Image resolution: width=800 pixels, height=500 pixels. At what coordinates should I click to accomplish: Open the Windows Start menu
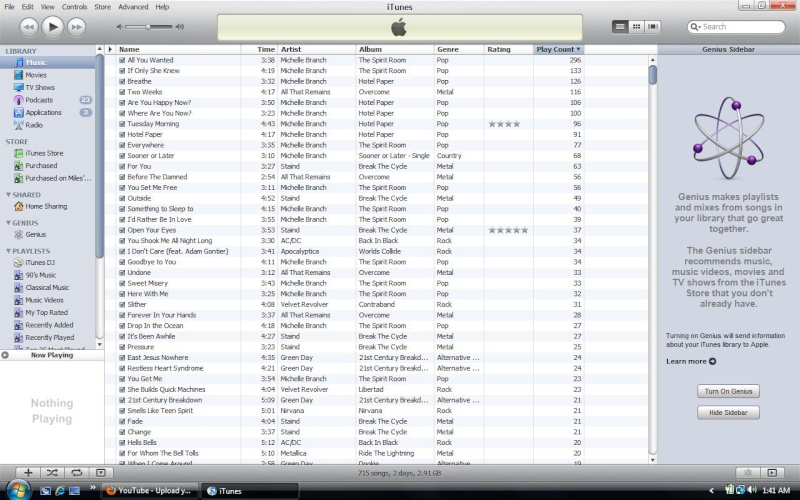18,490
